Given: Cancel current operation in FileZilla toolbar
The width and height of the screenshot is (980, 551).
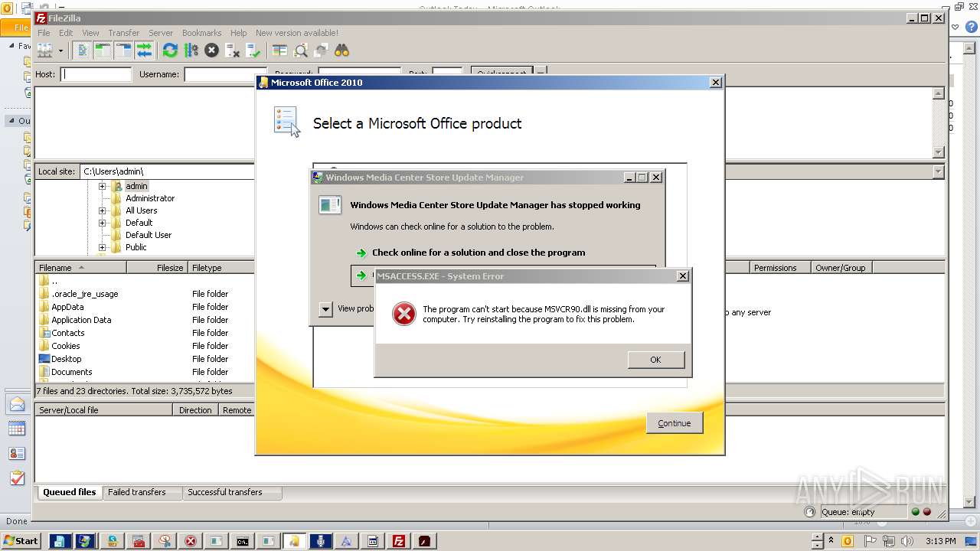Looking at the screenshot, I should (211, 51).
